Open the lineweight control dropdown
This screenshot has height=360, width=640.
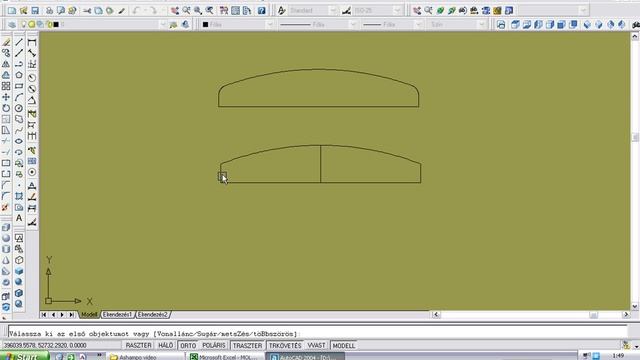[x=418, y=24]
